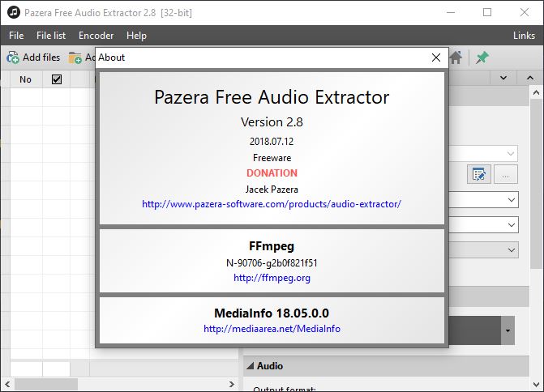Screen dimensions: 544x392
Task: Click the down chevron above the settings panel
Action: click(503, 78)
